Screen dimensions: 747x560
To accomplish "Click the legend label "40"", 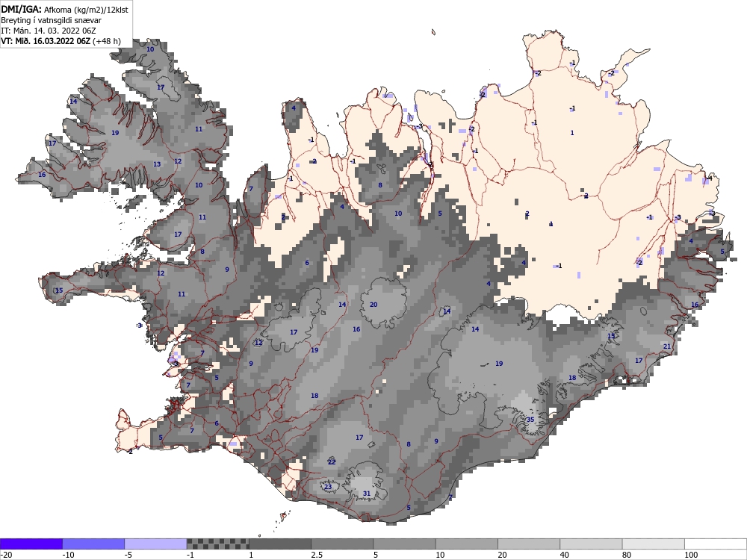I will tap(565, 555).
